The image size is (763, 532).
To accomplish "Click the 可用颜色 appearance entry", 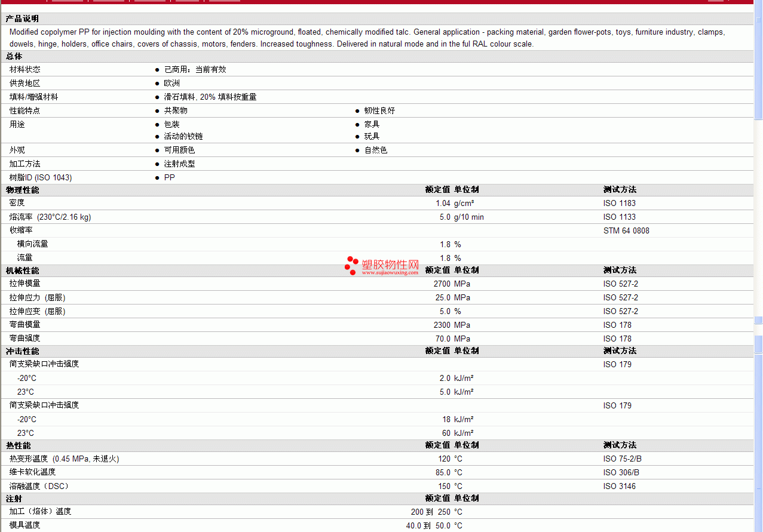I will coord(179,150).
